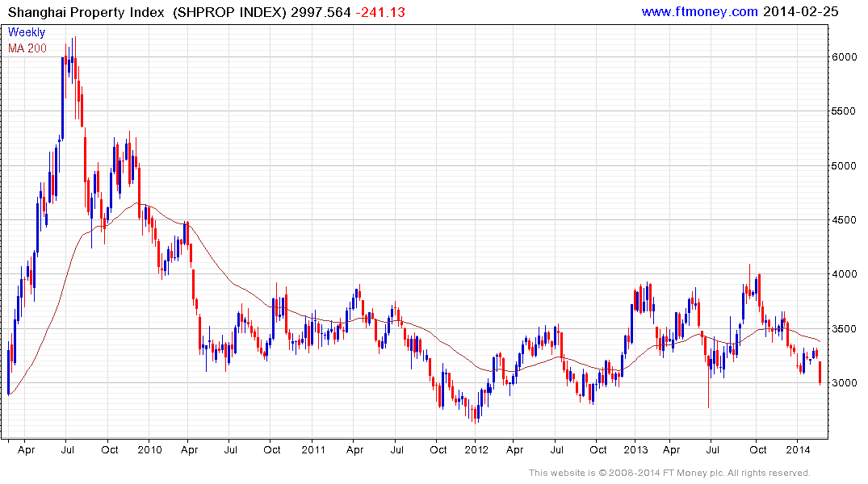Click the 2013 year axis label

[x=635, y=449]
